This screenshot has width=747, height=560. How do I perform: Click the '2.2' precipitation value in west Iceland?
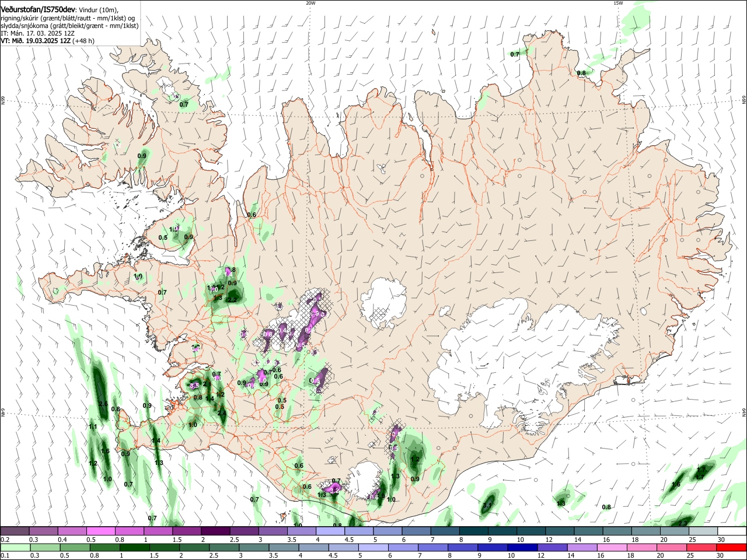(x=231, y=300)
